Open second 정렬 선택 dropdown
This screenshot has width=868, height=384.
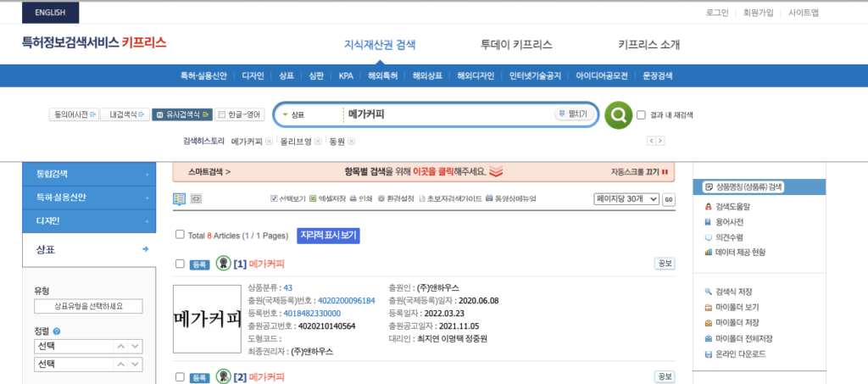[88, 365]
